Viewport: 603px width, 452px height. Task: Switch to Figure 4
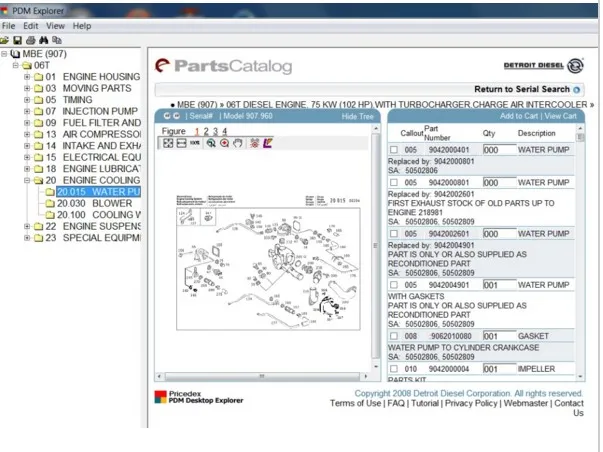[225, 132]
